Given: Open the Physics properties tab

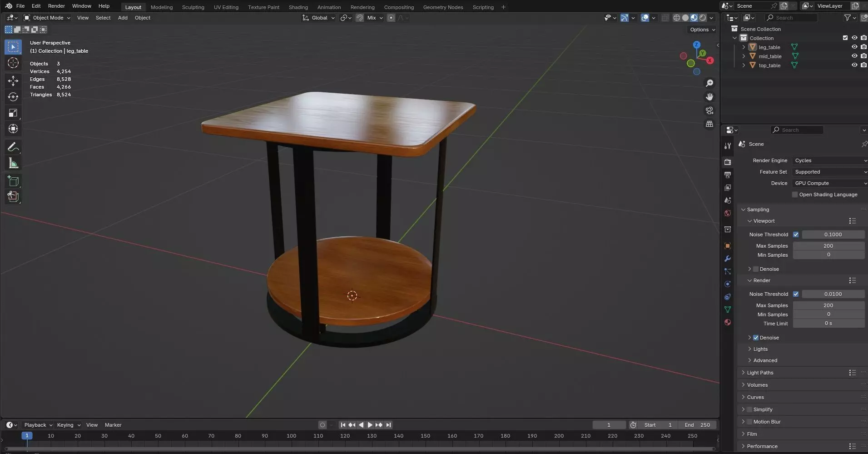Looking at the screenshot, I should [x=728, y=284].
